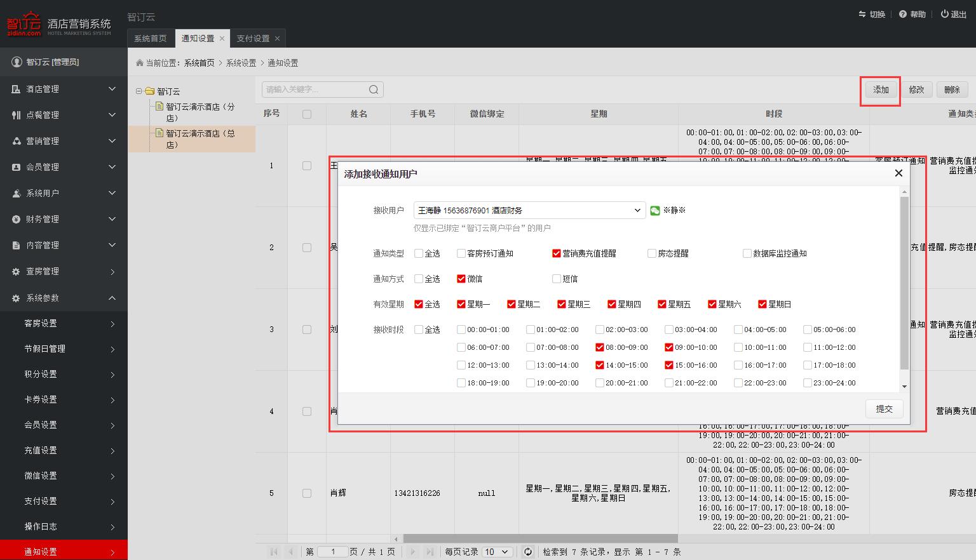
Task: Select 智订云演示酒店（分店） in tree
Action: [200, 112]
